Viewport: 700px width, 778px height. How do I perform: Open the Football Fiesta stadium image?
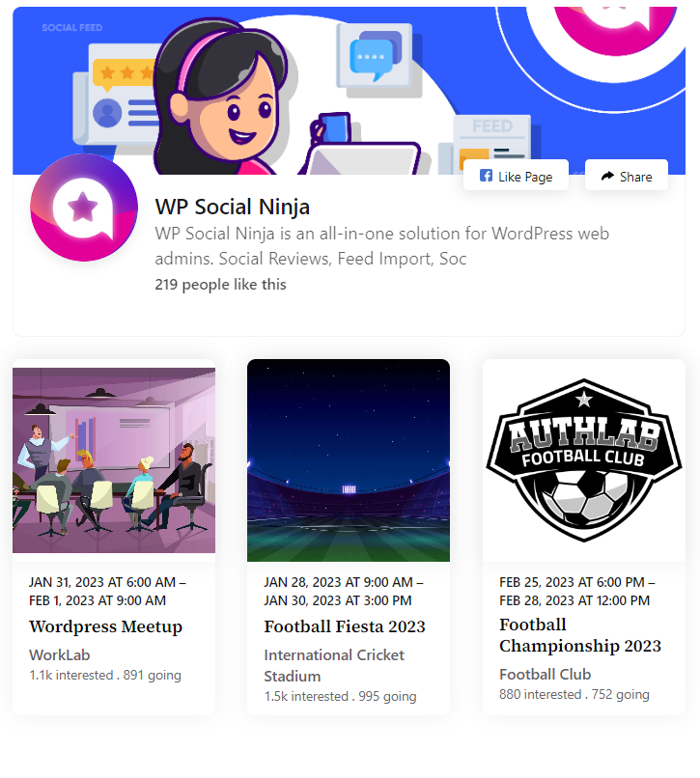coord(349,460)
